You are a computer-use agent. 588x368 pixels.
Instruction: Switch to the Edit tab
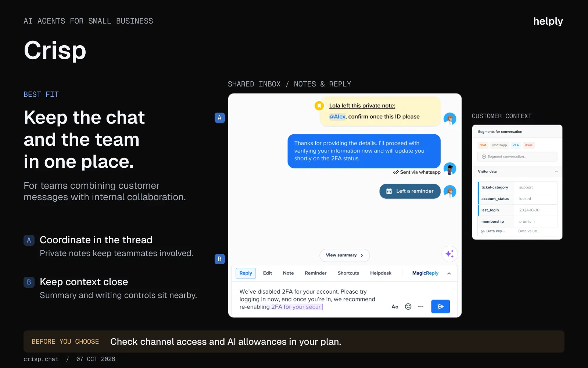(x=267, y=273)
